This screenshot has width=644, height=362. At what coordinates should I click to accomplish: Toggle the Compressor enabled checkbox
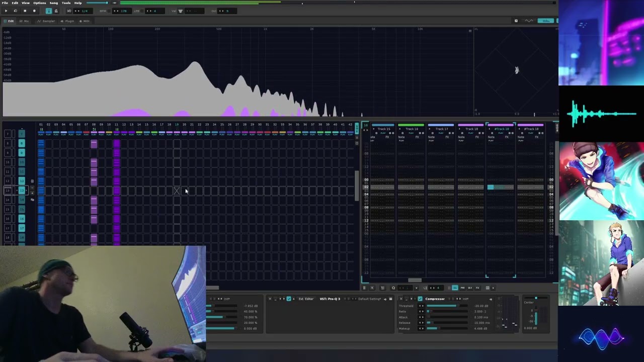pos(420,299)
